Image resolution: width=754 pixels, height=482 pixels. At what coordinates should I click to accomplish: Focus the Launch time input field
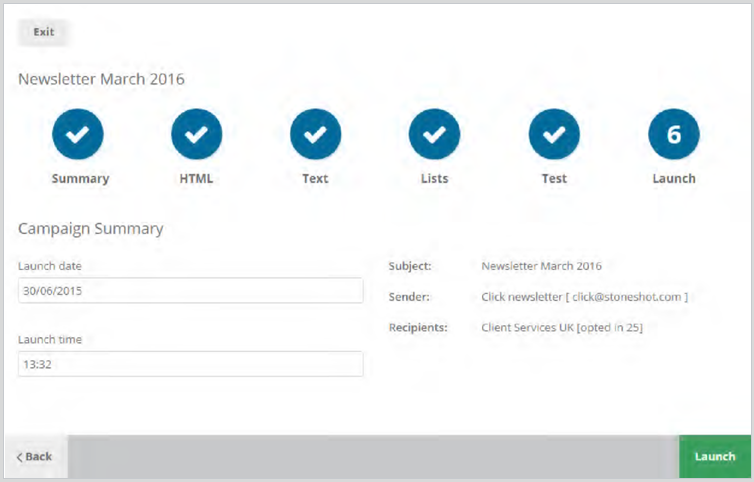[x=190, y=364]
